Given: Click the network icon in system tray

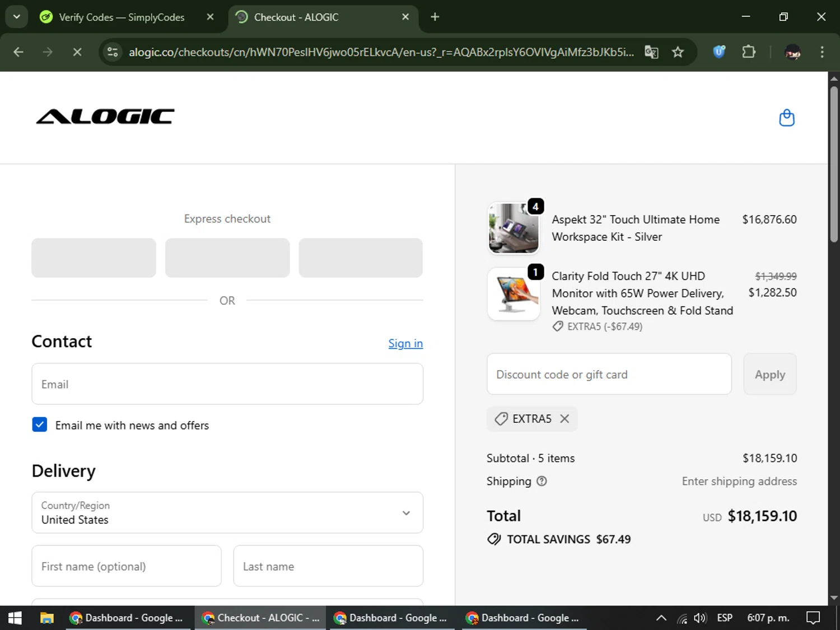Looking at the screenshot, I should point(682,618).
